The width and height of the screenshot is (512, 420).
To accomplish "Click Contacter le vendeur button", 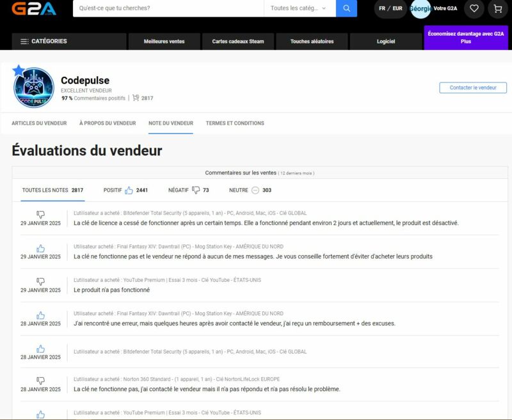I will click(x=473, y=88).
